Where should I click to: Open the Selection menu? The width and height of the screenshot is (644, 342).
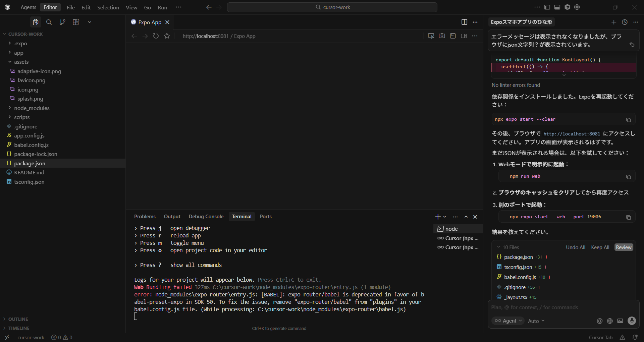coord(108,7)
